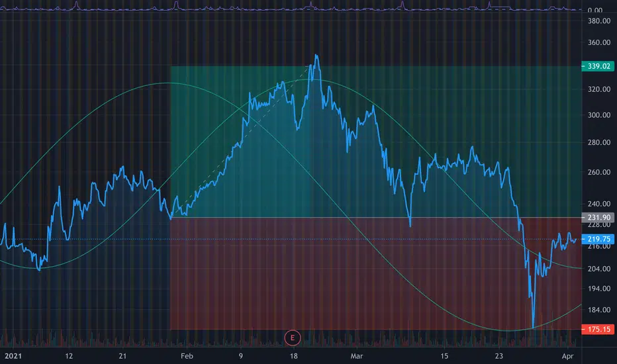Select the red loss zone of position tool

pos(376,273)
